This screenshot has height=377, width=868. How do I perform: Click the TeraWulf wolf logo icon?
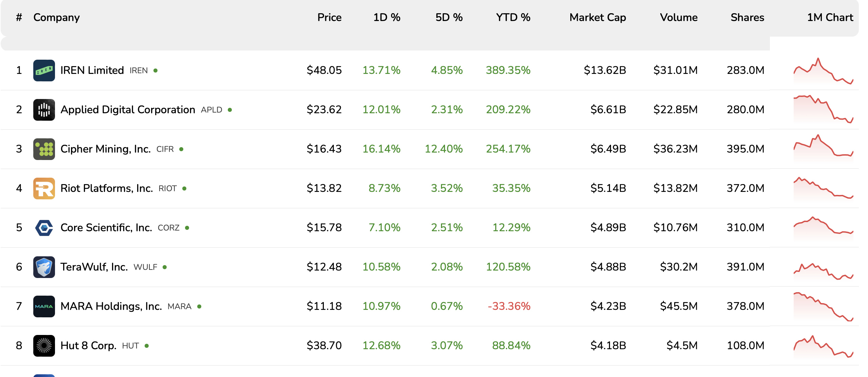pos(44,267)
